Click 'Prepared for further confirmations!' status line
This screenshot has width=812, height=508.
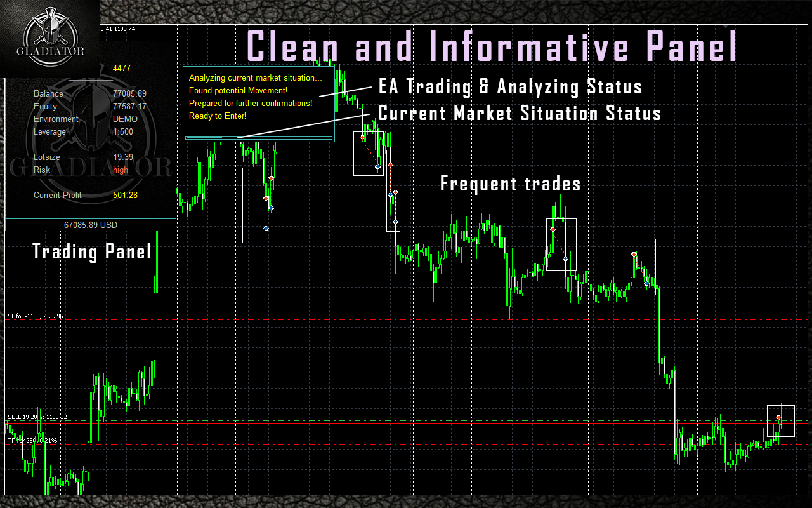[x=251, y=104]
